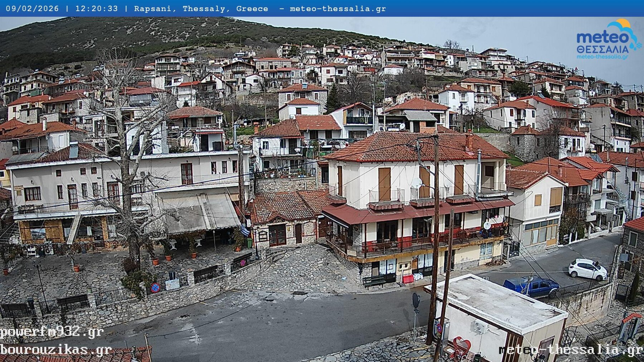The image size is (644, 362).
Task: Click meteo-thessalia.gr watermark at bottom right
Action: [x=571, y=349]
